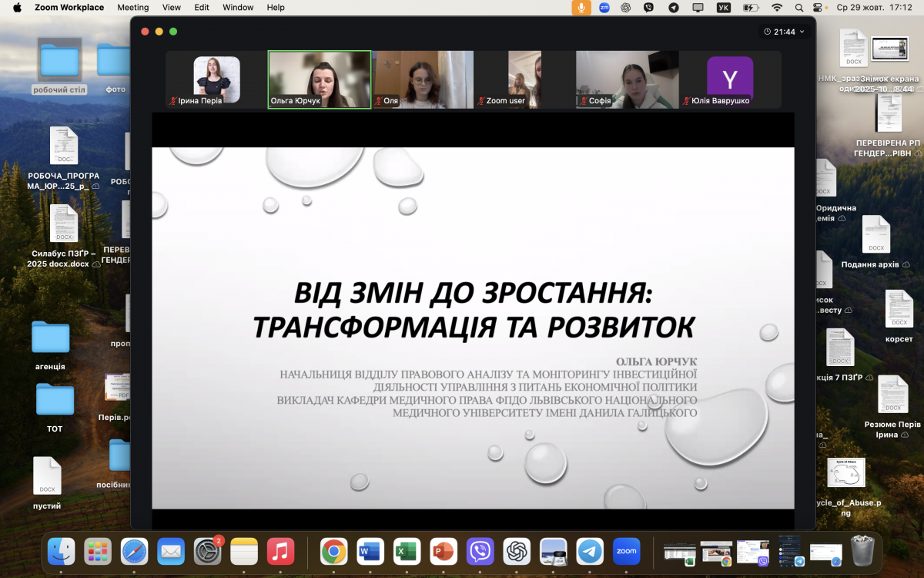
Task: Select Ольга Юрчук's video thumbnail
Action: 319,79
